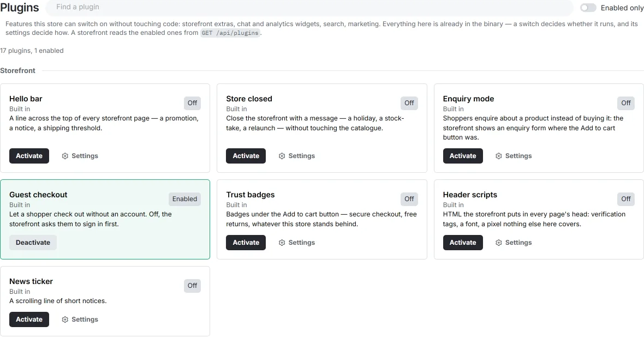Click the Off badge on News ticker

pos(192,286)
